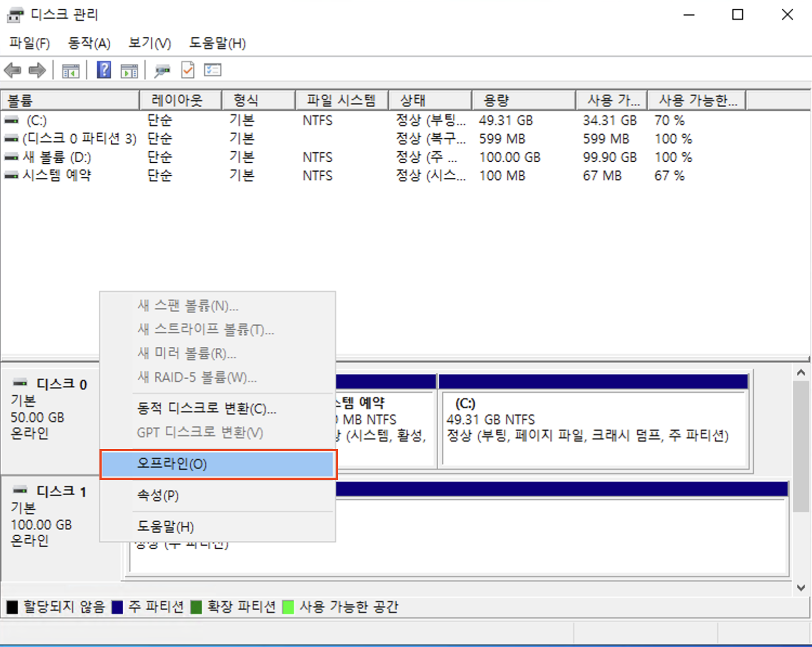Sort by the 파일 시스템 column header
The image size is (812, 647).
coord(342,100)
